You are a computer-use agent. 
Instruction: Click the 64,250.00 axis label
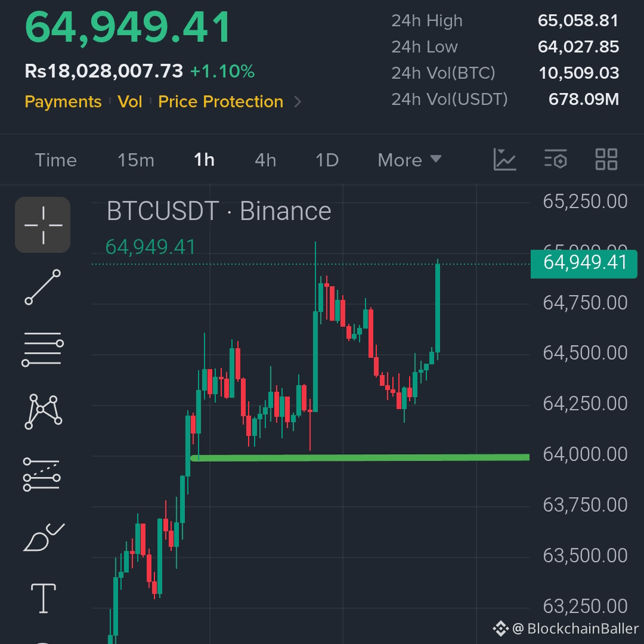tap(585, 404)
